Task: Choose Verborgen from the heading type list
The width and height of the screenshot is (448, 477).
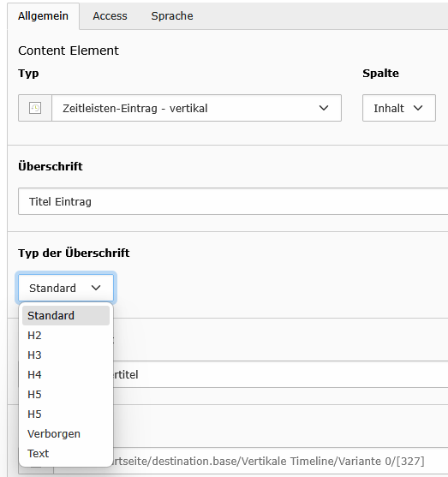Action: [x=66, y=434]
